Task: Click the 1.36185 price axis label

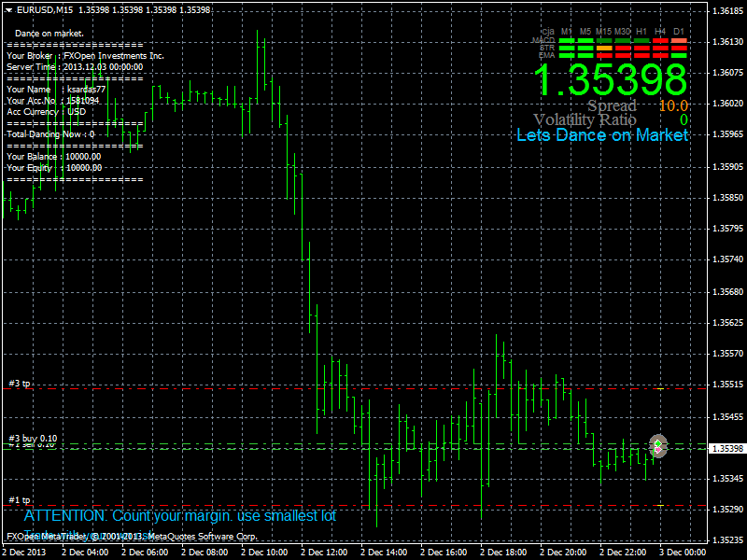Action: click(x=727, y=10)
